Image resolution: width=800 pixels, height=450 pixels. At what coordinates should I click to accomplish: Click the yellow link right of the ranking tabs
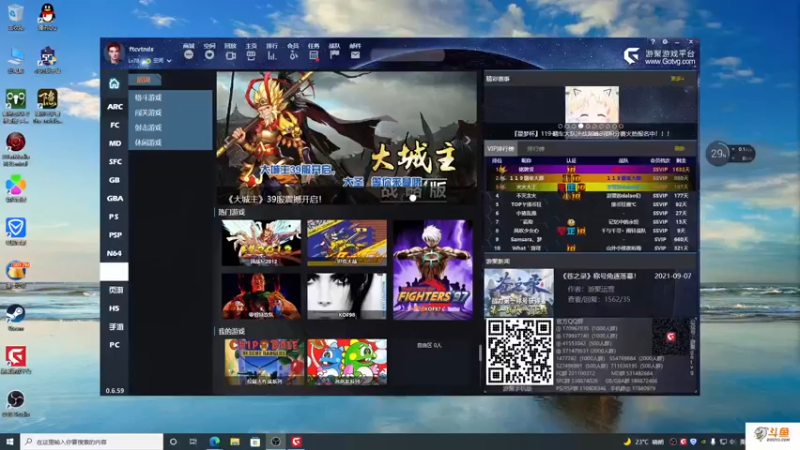tap(679, 148)
